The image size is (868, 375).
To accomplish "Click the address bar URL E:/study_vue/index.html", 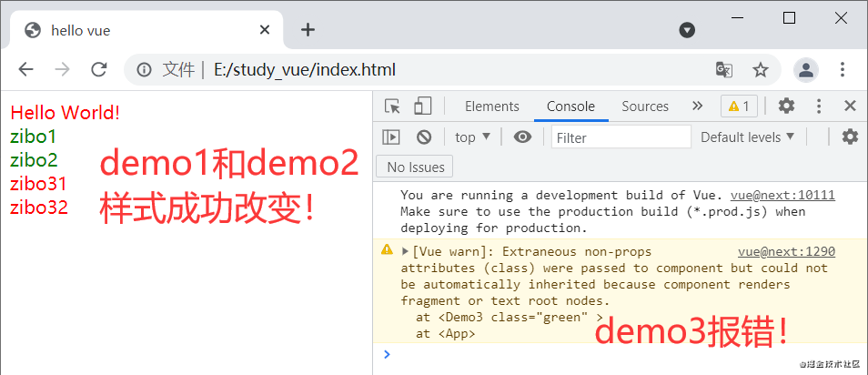I will pyautogui.click(x=305, y=70).
